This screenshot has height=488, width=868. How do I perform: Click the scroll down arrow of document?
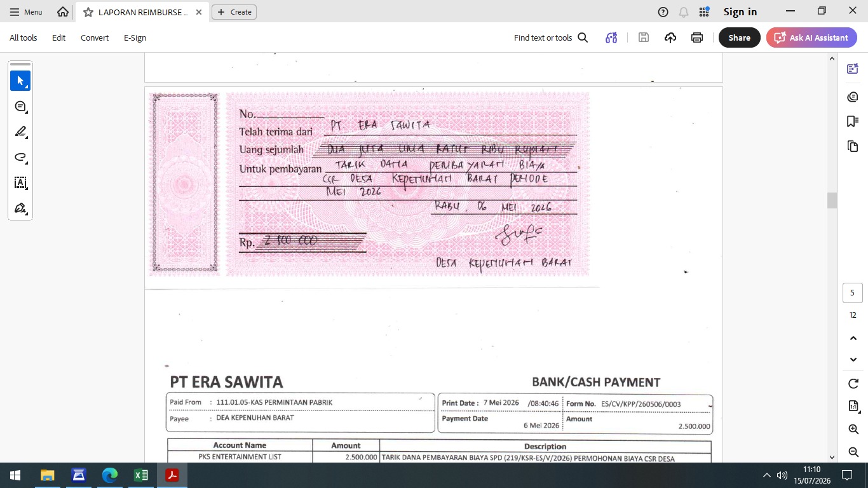(832, 457)
